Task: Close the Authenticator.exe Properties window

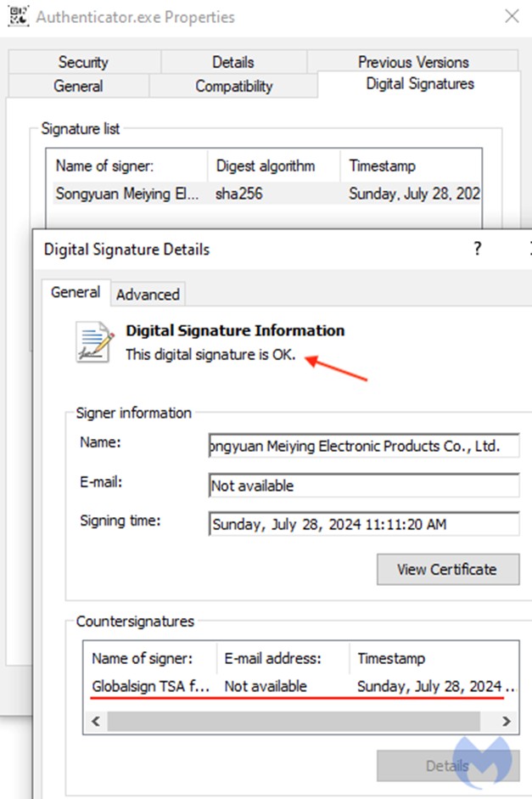Action: pyautogui.click(x=512, y=16)
